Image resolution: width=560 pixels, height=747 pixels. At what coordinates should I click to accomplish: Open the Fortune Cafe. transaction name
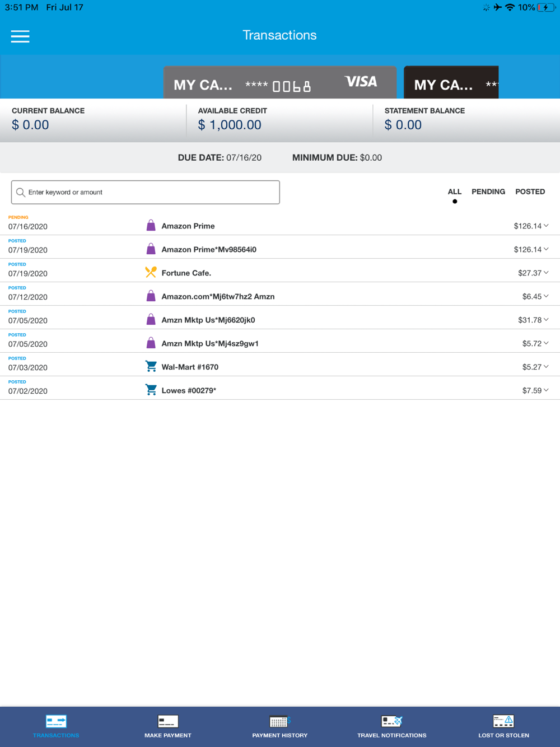pyautogui.click(x=186, y=273)
